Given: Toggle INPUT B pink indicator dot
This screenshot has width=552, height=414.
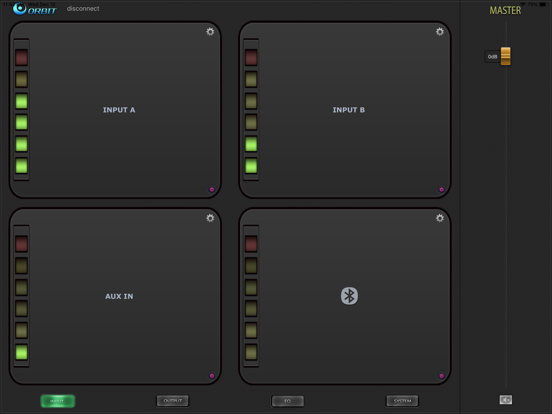Looking at the screenshot, I should click(441, 189).
